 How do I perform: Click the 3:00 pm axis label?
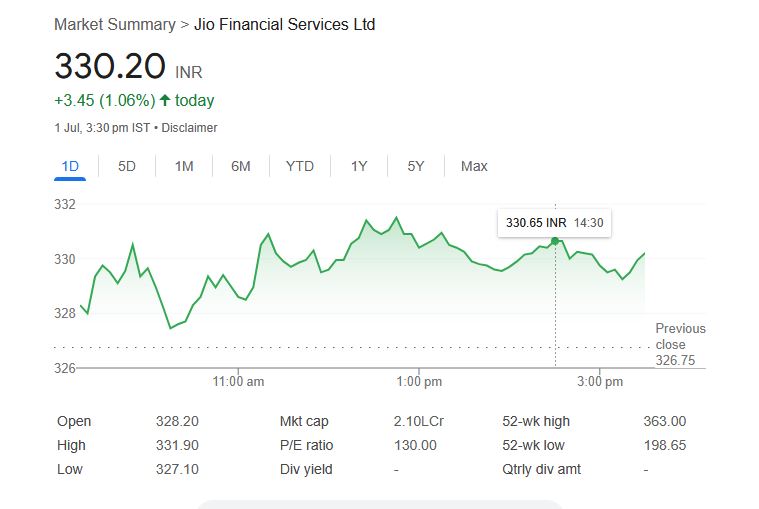point(601,382)
